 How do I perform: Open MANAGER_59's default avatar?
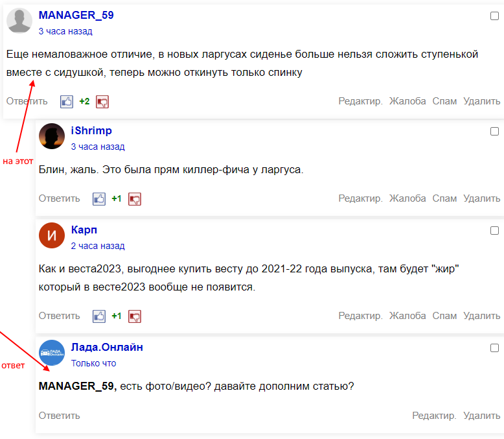pyautogui.click(x=19, y=21)
